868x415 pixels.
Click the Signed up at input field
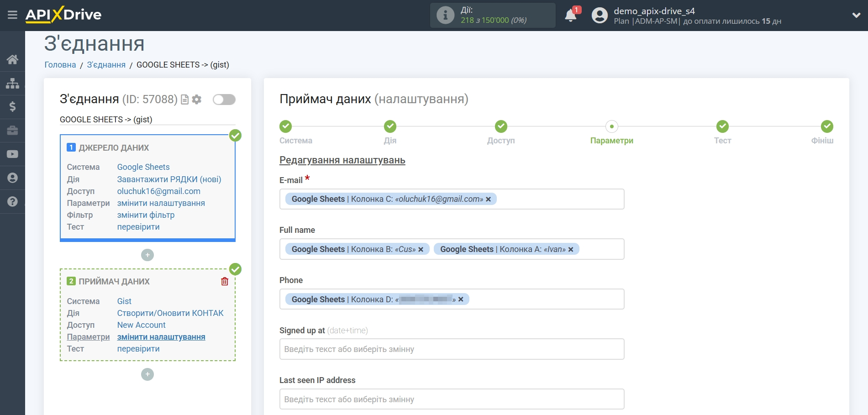coord(452,349)
